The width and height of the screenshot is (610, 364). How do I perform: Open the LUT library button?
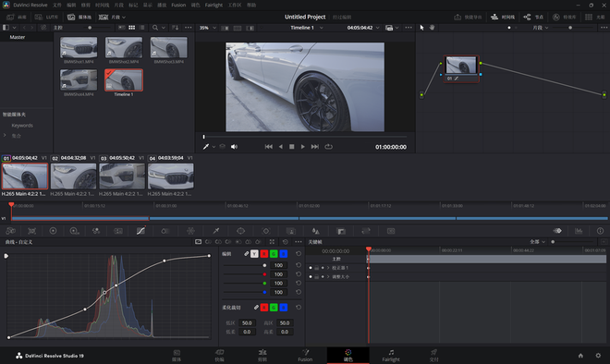pyautogui.click(x=47, y=18)
